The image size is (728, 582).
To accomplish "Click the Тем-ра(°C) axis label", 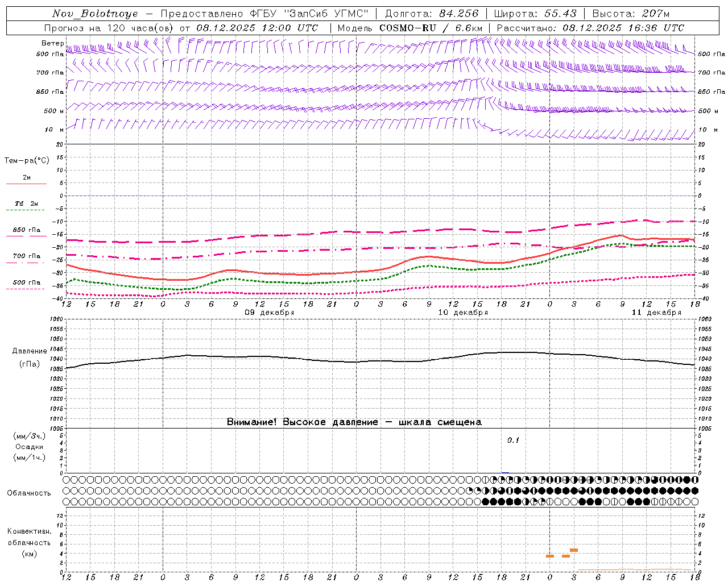I will tap(27, 161).
